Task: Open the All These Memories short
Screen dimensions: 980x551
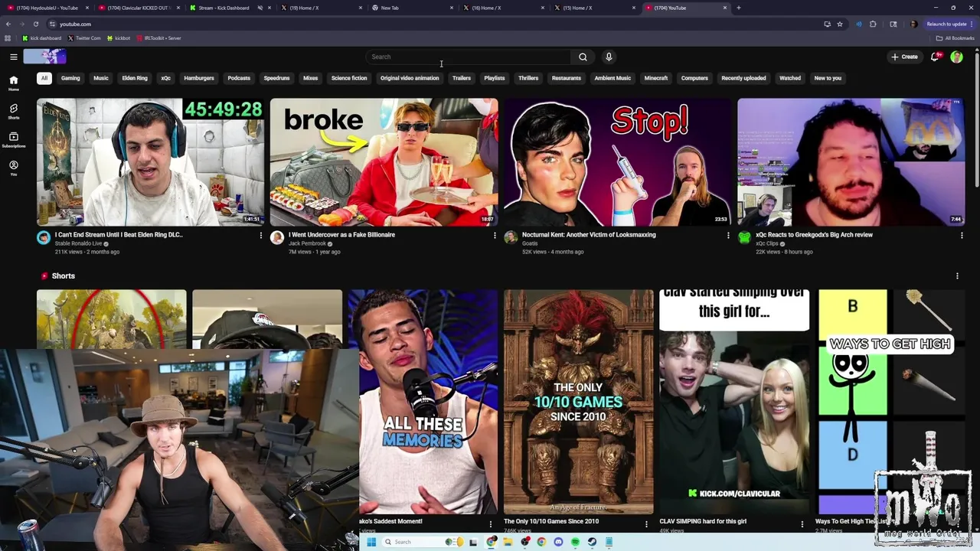Action: point(423,402)
